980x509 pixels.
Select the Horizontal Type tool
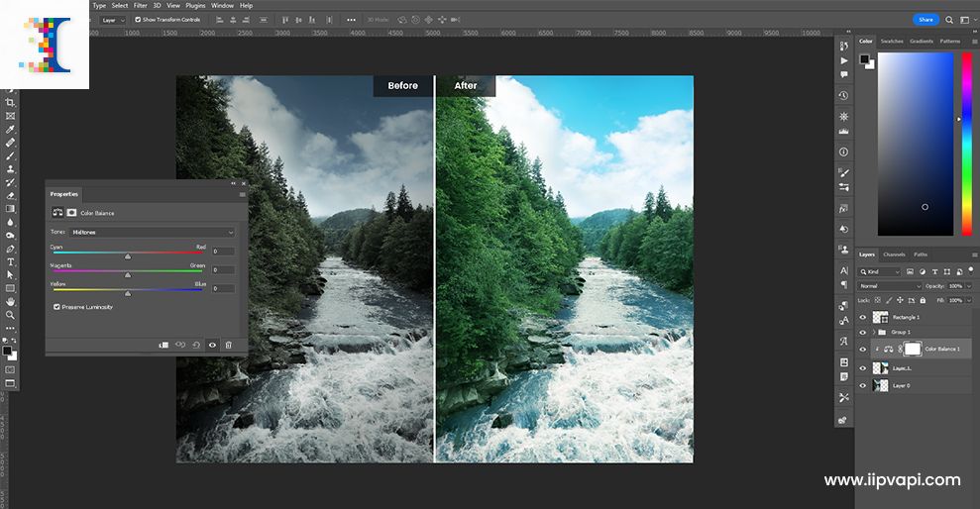click(11, 261)
